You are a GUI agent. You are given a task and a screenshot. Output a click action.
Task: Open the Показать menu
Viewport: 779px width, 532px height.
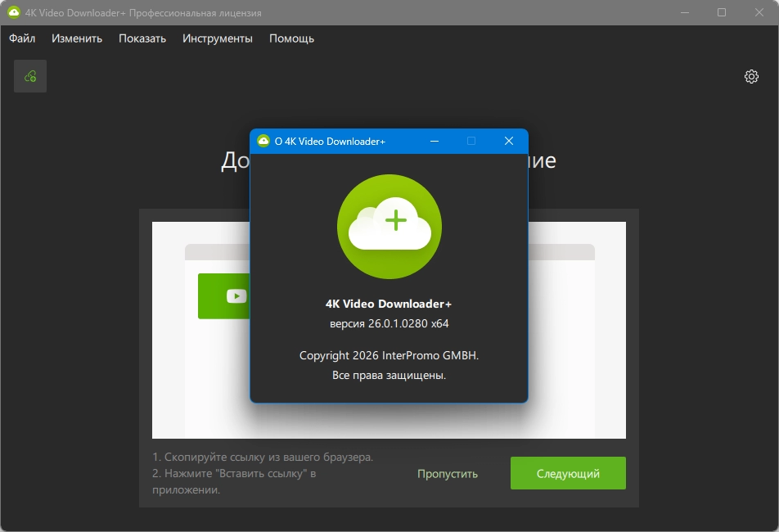click(142, 38)
